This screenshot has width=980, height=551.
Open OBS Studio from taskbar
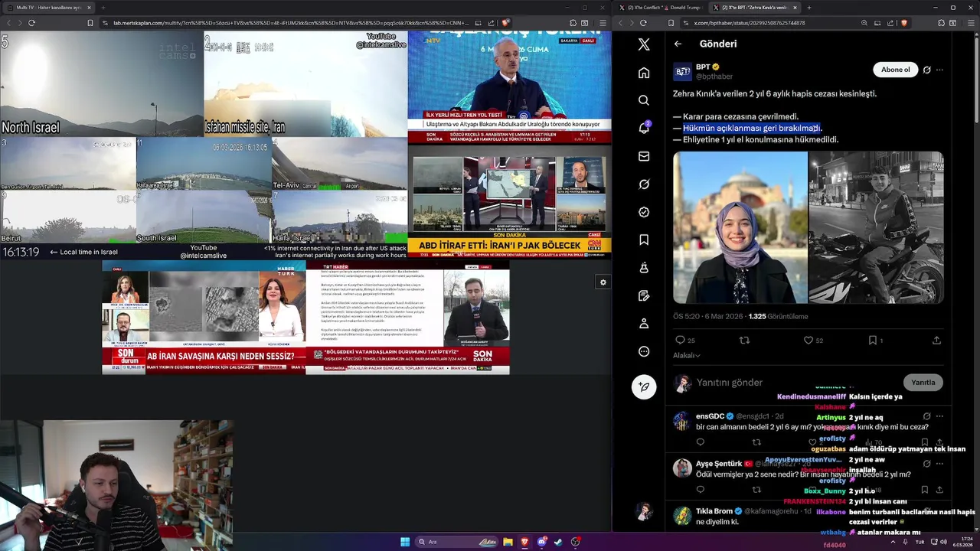576,542
